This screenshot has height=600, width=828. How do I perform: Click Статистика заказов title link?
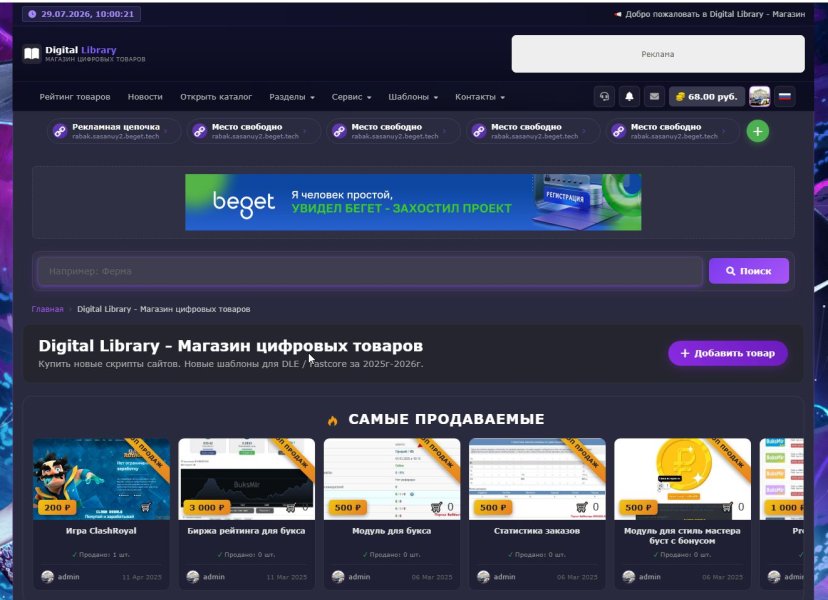coord(537,531)
